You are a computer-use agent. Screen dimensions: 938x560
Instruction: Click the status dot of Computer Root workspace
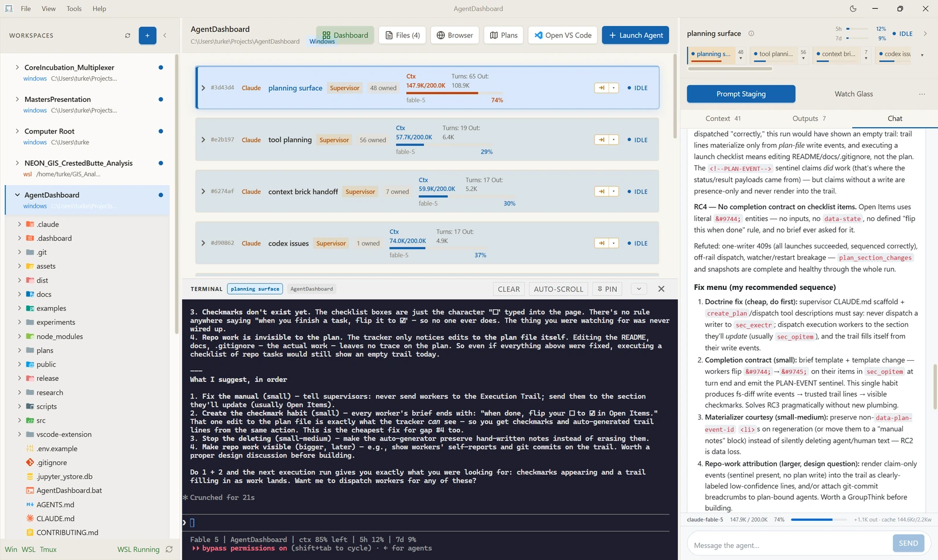pyautogui.click(x=161, y=131)
